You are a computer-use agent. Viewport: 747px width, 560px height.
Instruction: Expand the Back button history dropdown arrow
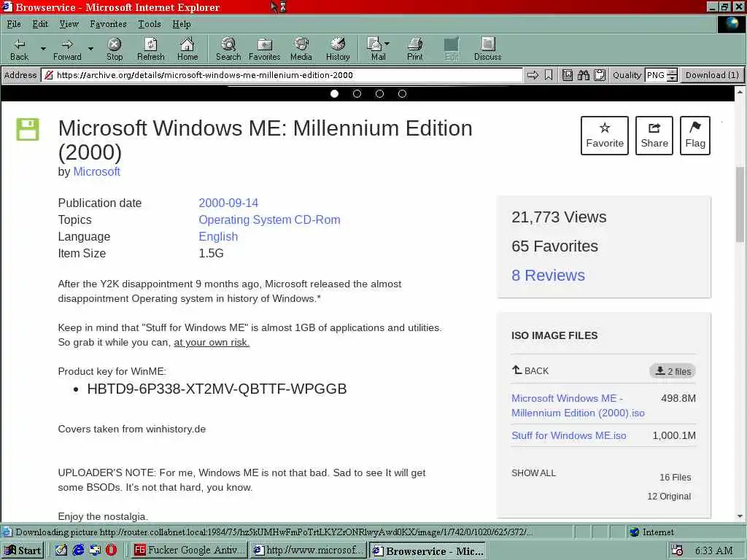[43, 49]
